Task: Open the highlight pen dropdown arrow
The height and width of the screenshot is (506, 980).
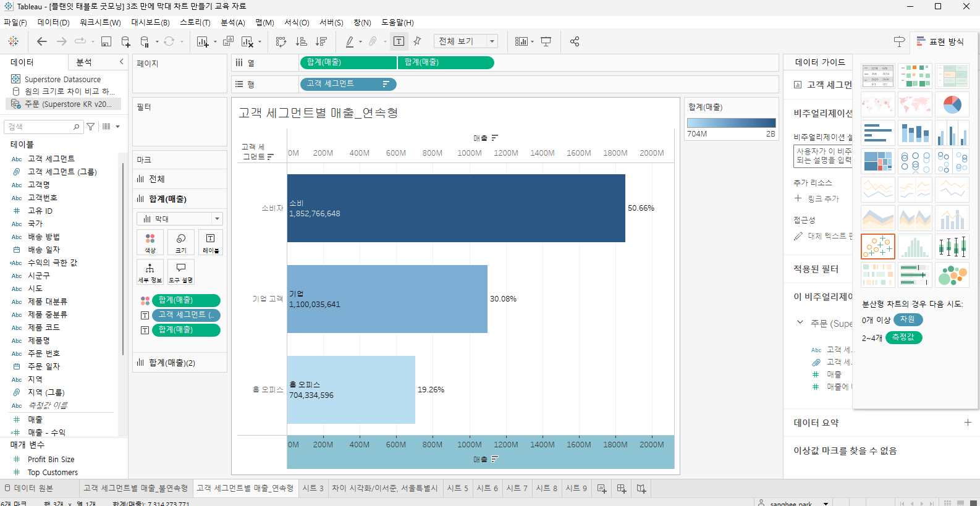Action: click(360, 42)
